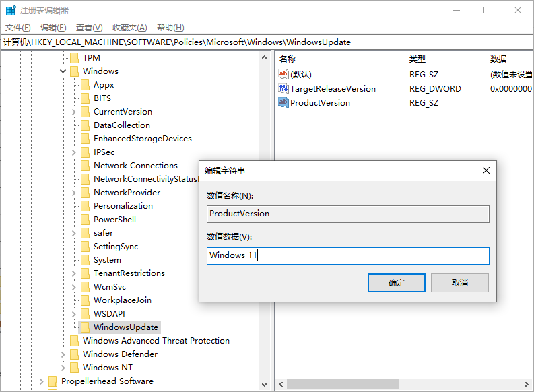Select the ProductVersion value in the list
The image size is (534, 392).
coord(320,103)
